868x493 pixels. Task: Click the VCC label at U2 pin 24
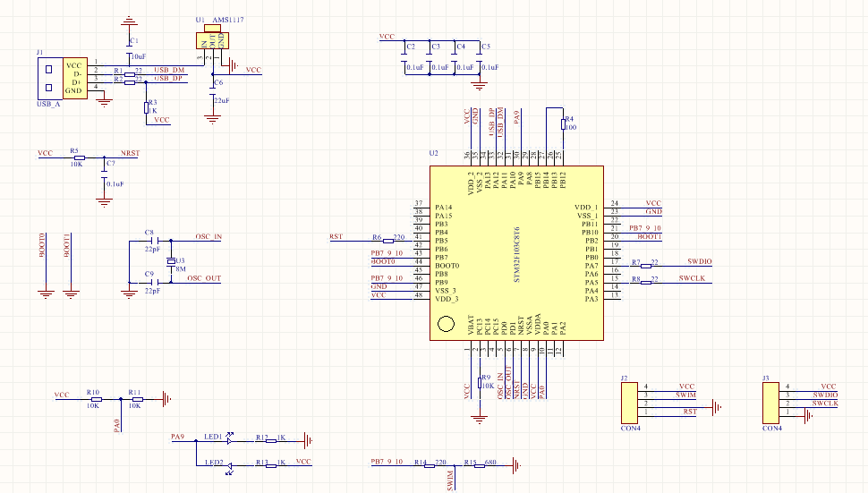pyautogui.click(x=653, y=204)
